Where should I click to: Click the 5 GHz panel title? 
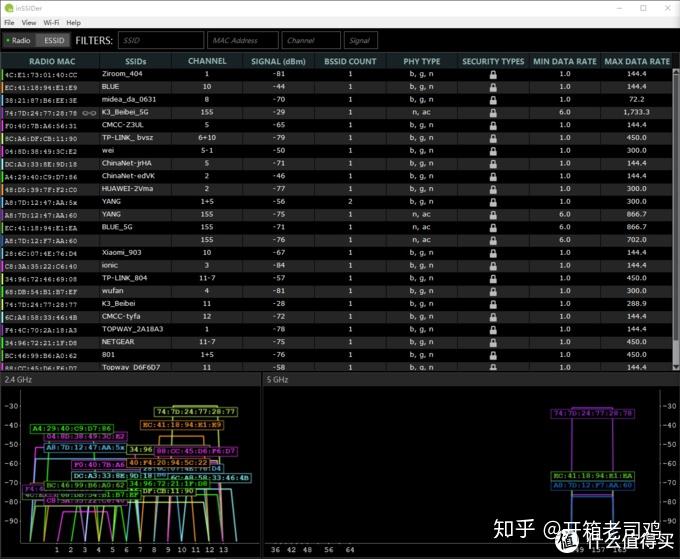tap(278, 379)
